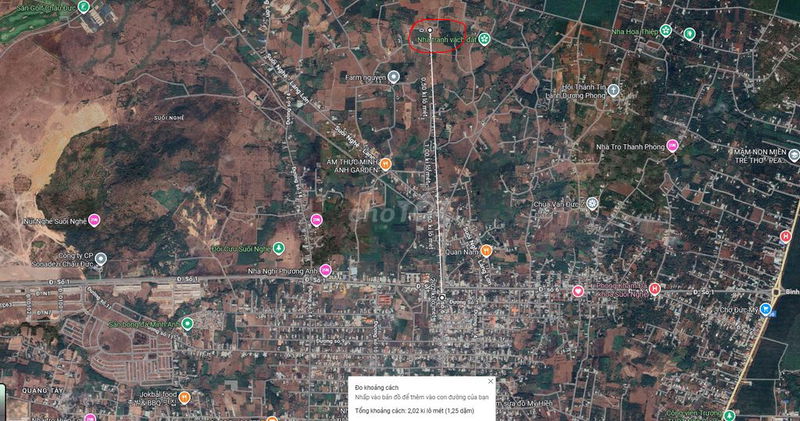Select the Hội Thánh Tin Lành church marker
The height and width of the screenshot is (421, 800).
click(613, 90)
